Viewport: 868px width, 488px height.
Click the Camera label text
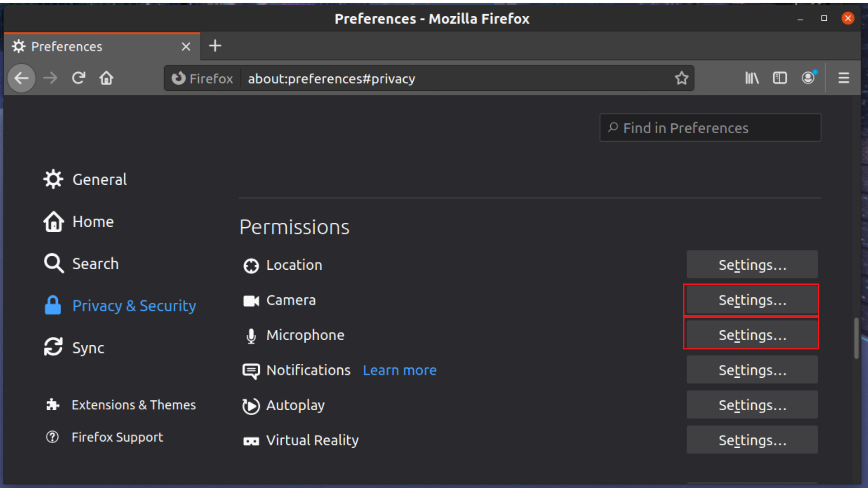pyautogui.click(x=291, y=300)
